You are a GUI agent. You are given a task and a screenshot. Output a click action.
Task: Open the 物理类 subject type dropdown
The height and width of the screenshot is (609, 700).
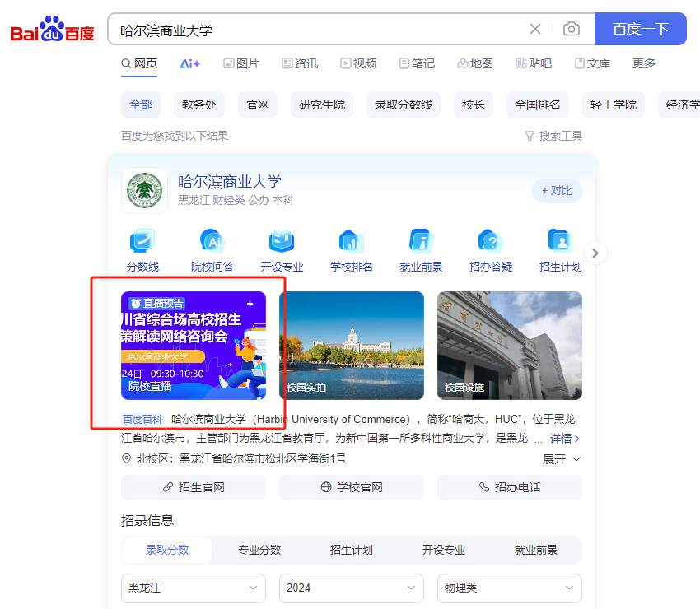coord(509,588)
